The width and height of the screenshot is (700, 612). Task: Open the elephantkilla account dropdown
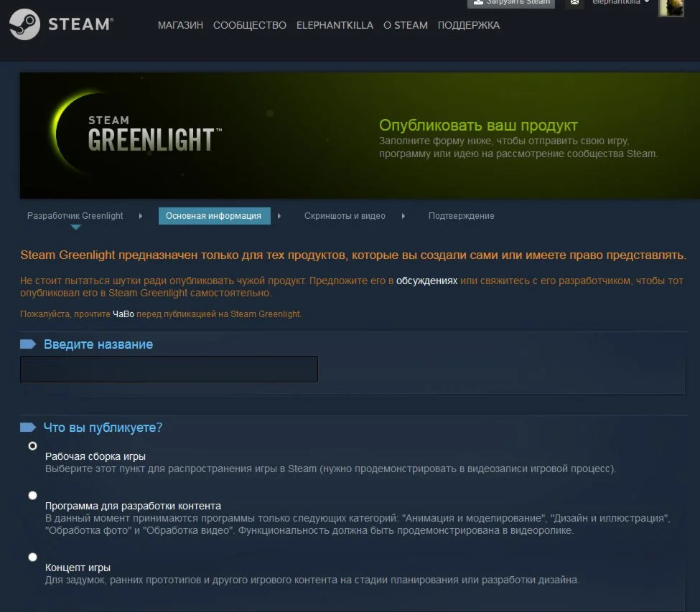[x=620, y=2]
